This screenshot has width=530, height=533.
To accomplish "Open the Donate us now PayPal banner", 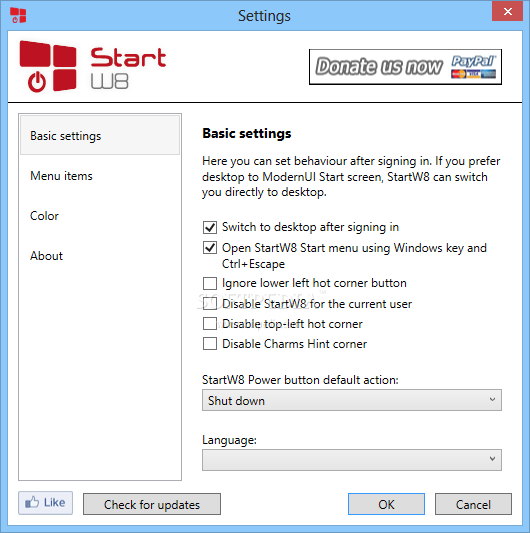I will (405, 67).
